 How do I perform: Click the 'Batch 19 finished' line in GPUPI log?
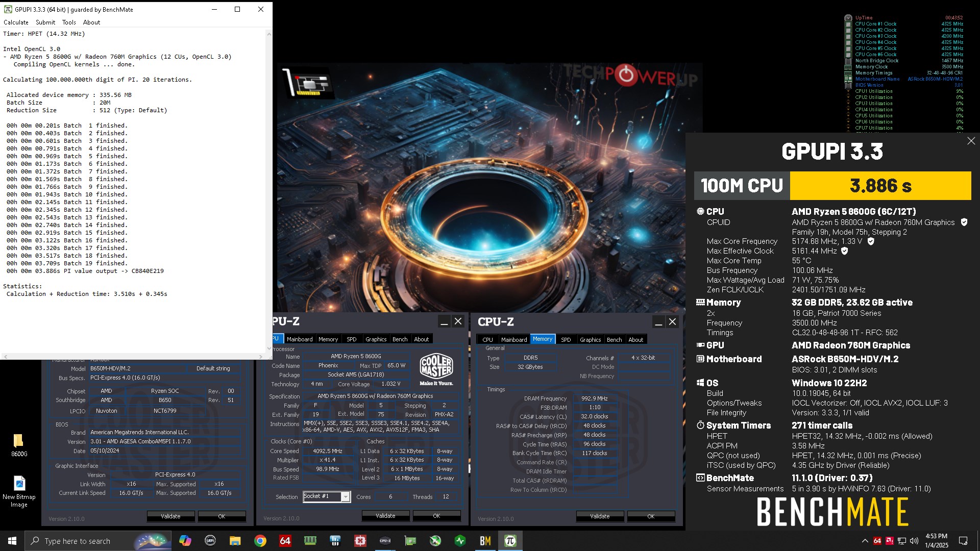point(67,263)
